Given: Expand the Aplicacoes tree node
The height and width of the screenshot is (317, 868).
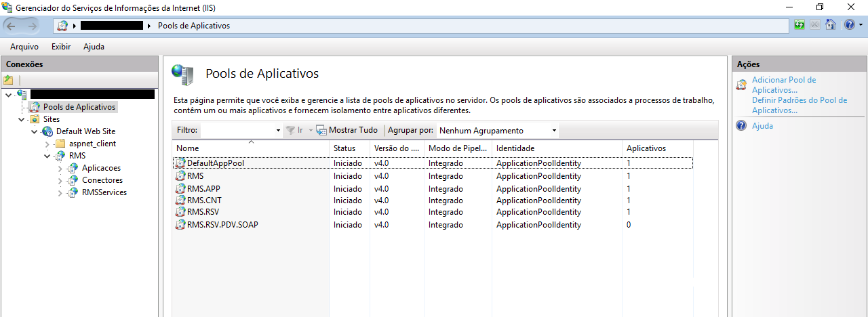Looking at the screenshot, I should point(60,168).
